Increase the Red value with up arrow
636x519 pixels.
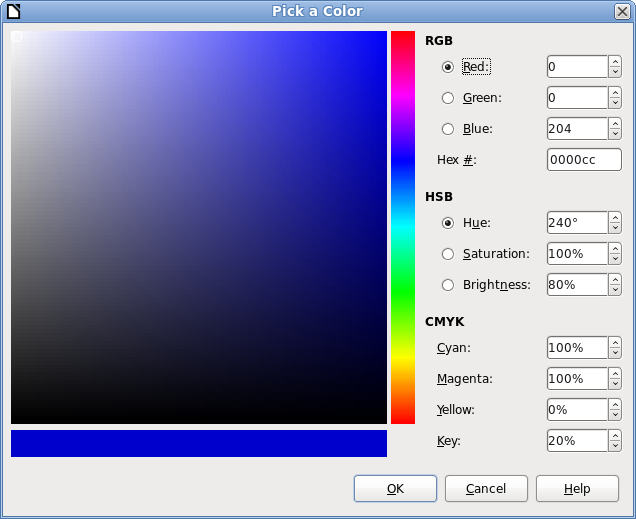(614, 62)
